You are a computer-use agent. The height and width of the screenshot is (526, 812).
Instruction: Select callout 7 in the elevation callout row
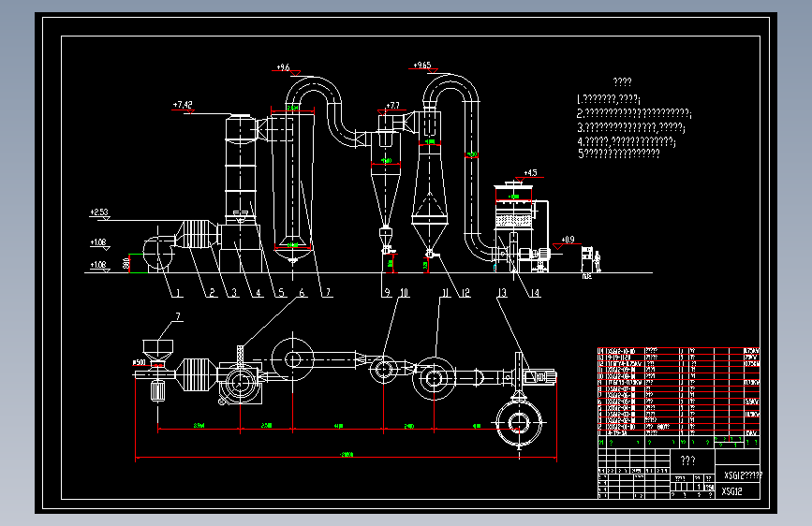327,293
